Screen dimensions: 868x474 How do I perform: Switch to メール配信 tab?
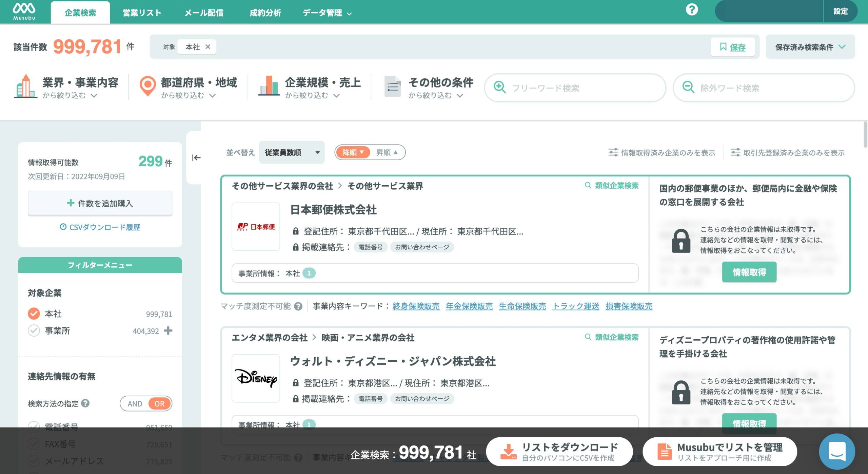point(204,13)
